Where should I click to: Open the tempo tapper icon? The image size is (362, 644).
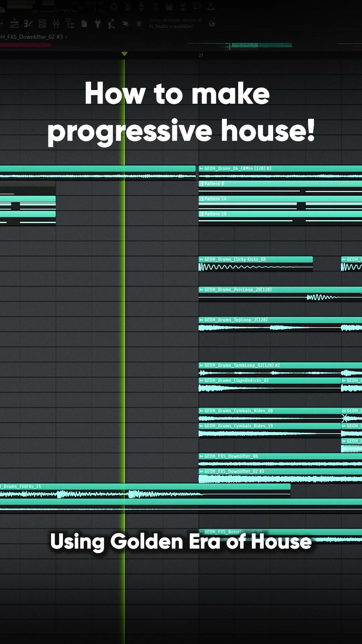(112, 24)
